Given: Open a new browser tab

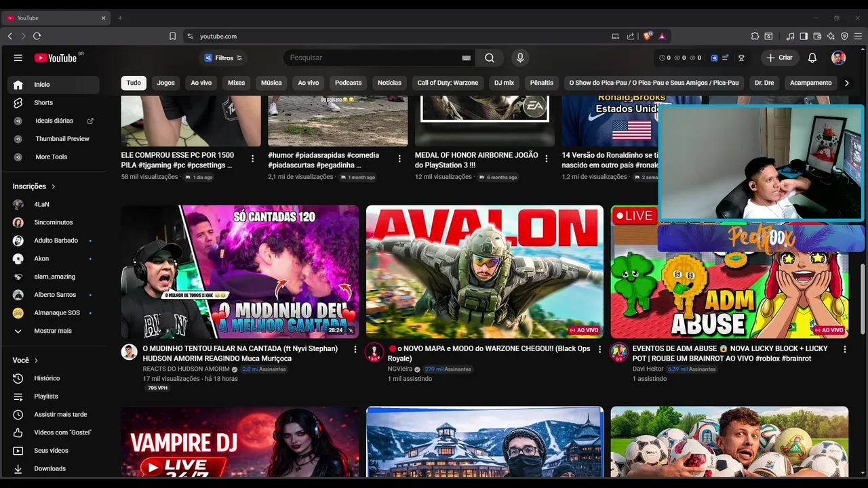Looking at the screenshot, I should point(120,18).
